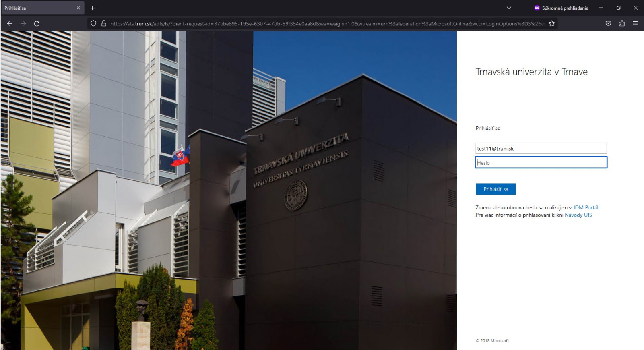The width and height of the screenshot is (644, 350).
Task: Select the 'Prihlásiť sa' browser tab
Action: click(42, 8)
